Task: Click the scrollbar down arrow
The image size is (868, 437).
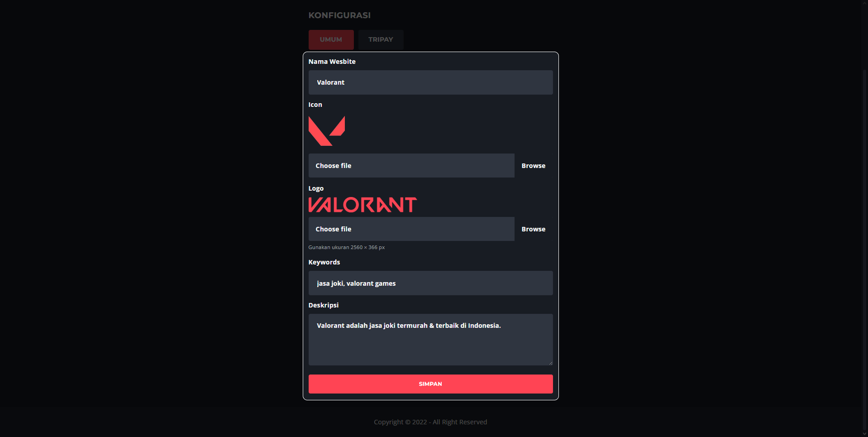Action: (864, 434)
